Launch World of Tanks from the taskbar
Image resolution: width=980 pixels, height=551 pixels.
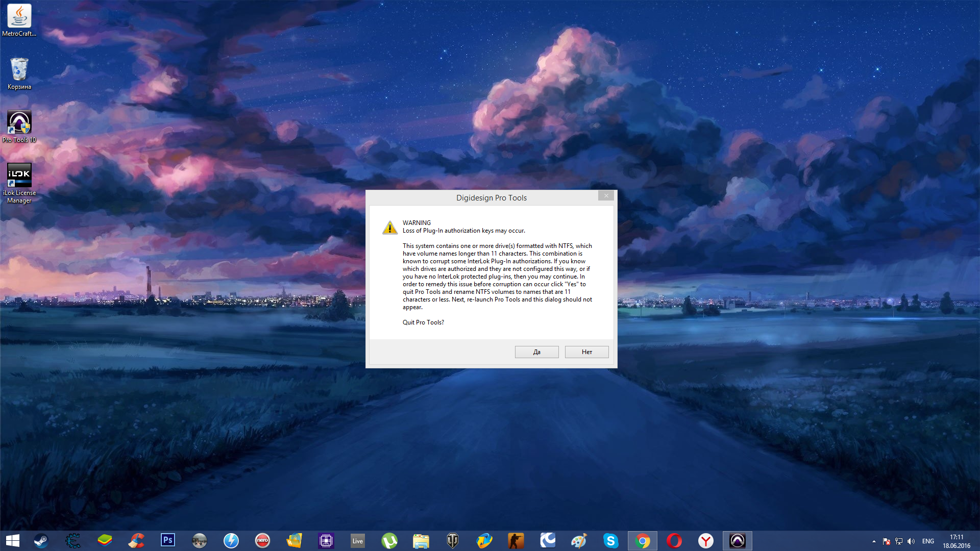[x=453, y=541]
